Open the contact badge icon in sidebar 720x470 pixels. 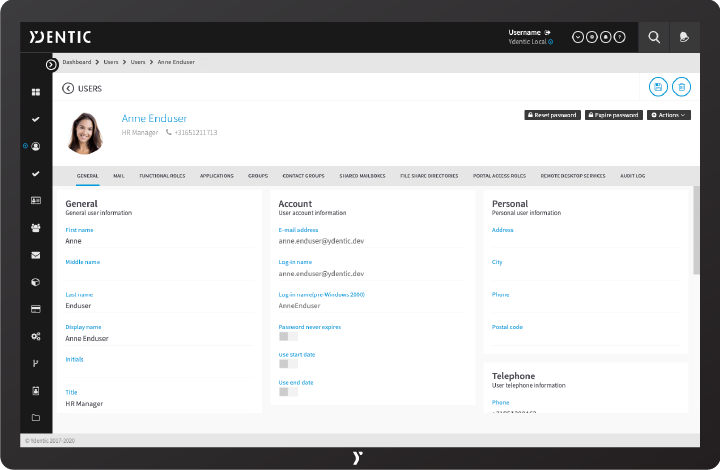36,391
